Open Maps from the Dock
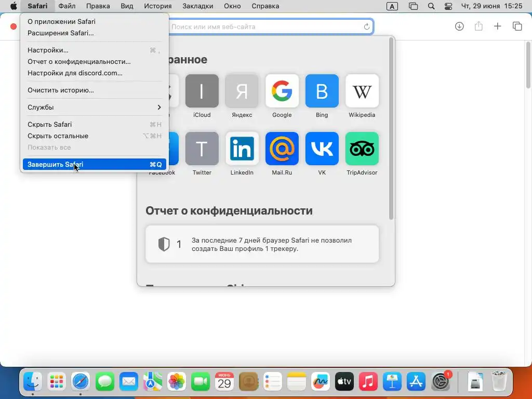 click(x=153, y=381)
